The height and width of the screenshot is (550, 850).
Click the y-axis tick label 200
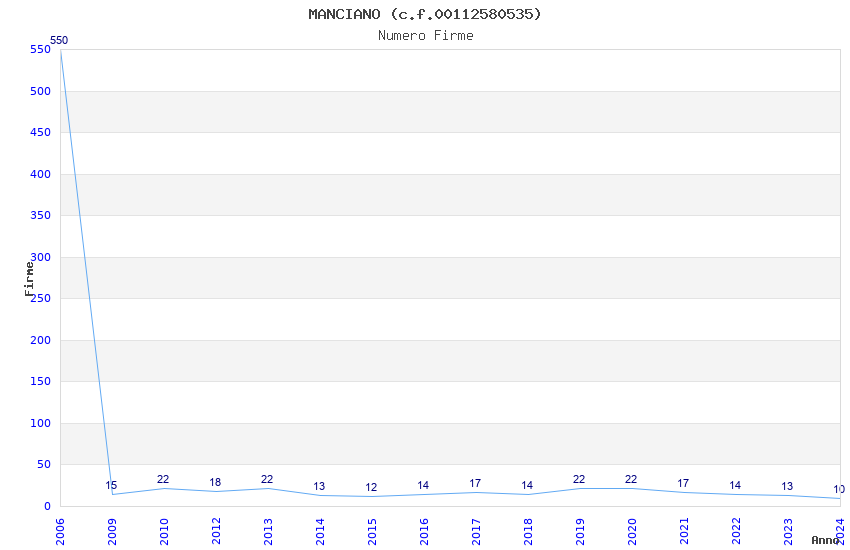41,340
